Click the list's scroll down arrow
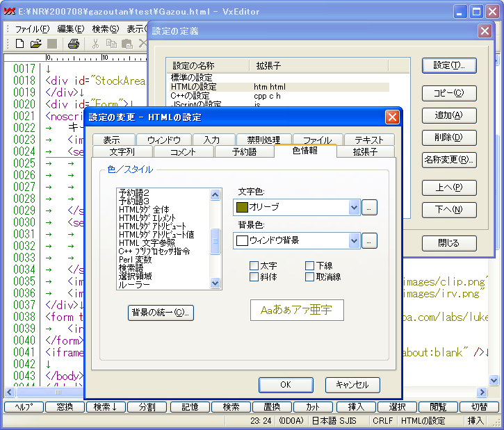The image size is (504, 430). (215, 283)
